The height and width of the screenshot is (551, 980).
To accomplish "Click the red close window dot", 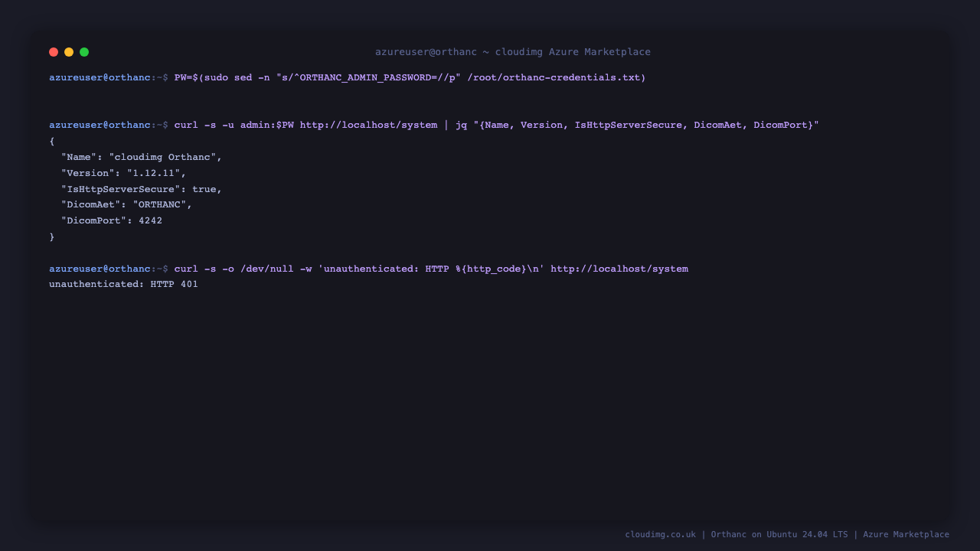I will [x=54, y=52].
